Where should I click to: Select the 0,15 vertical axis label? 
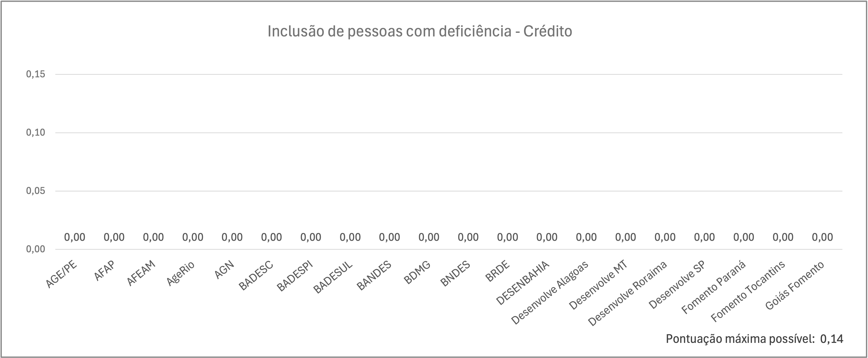point(36,74)
